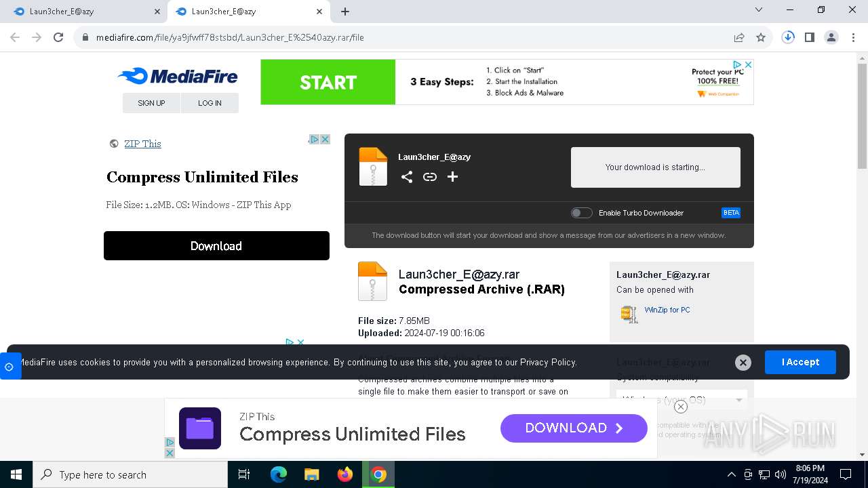Open the system compatibility dropdown
Image resolution: width=868 pixels, height=488 pixels.
(682, 400)
